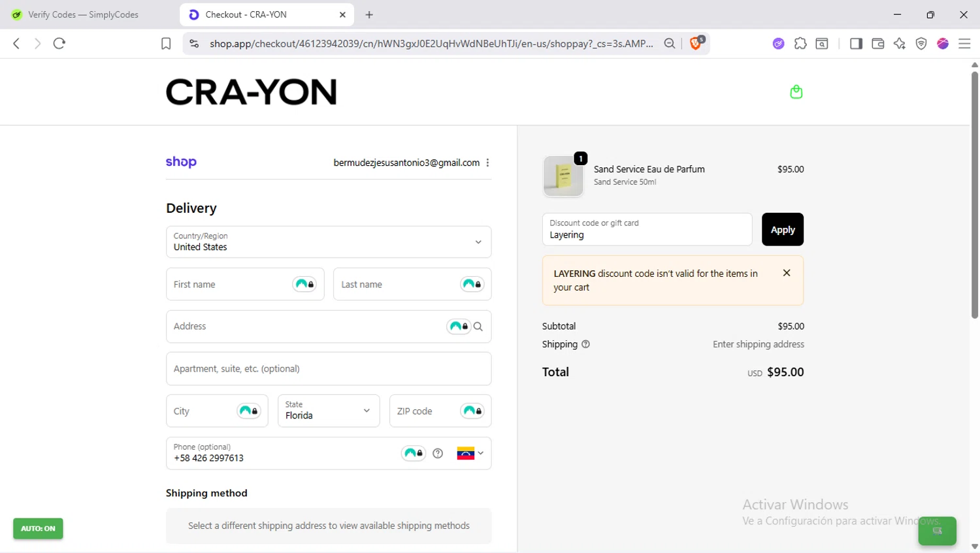Screen dimensions: 980x553
Task: Click the First name input field
Action: pos(245,284)
